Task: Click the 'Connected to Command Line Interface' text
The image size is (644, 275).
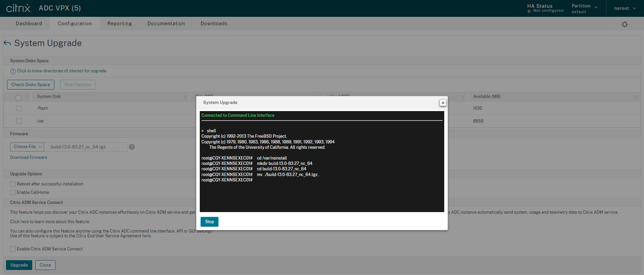Action: pos(238,115)
